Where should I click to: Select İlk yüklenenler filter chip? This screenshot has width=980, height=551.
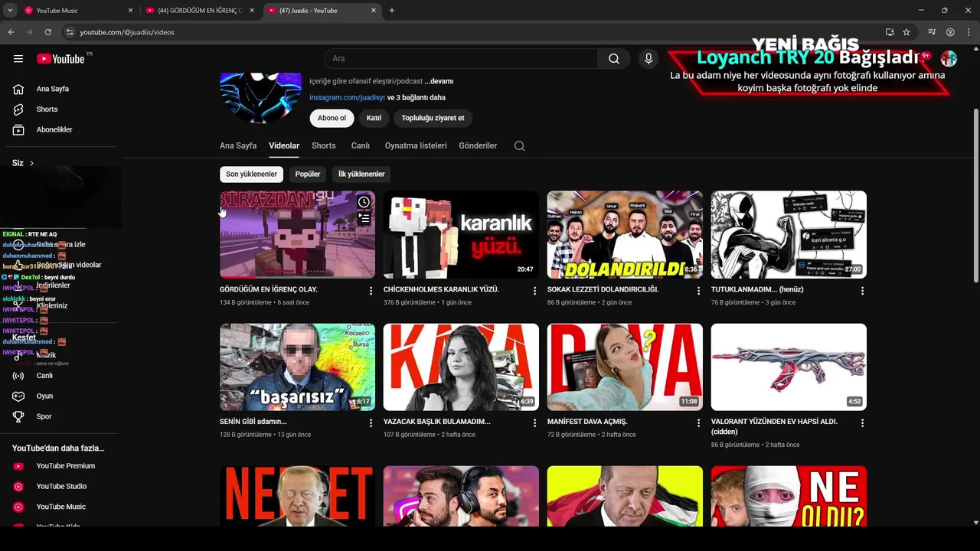[361, 174]
